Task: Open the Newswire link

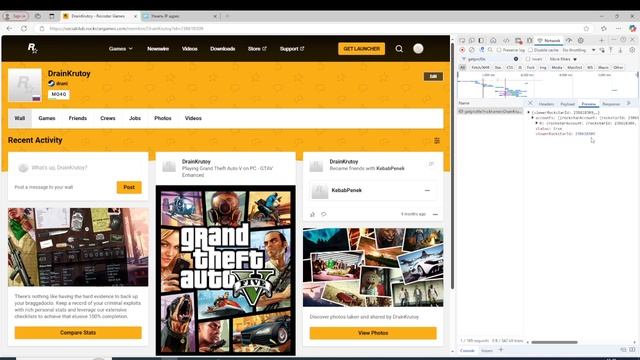Action: coord(158,49)
